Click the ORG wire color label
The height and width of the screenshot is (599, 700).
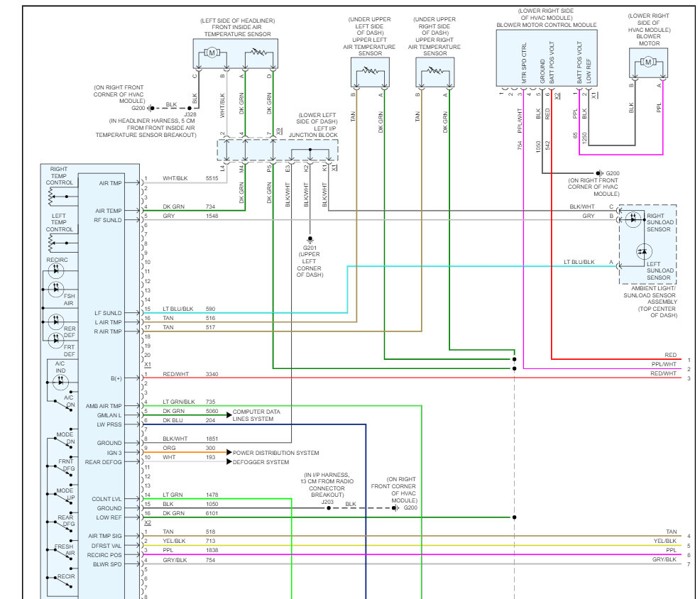169,448
